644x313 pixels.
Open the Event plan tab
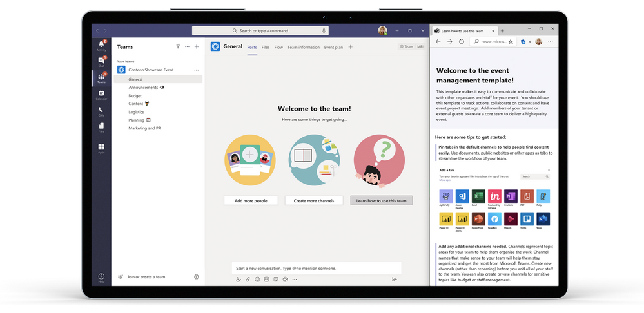click(333, 47)
